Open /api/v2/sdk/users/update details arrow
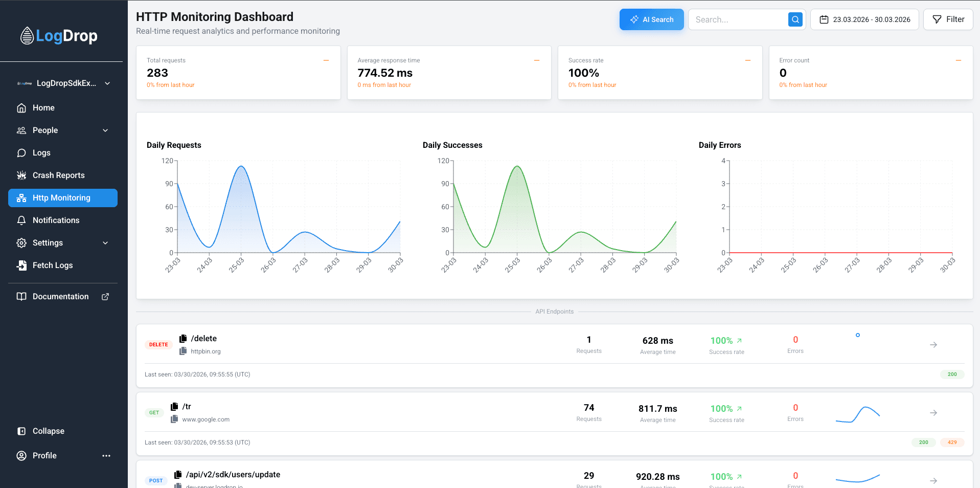Viewport: 980px width, 488px height. pyautogui.click(x=933, y=481)
